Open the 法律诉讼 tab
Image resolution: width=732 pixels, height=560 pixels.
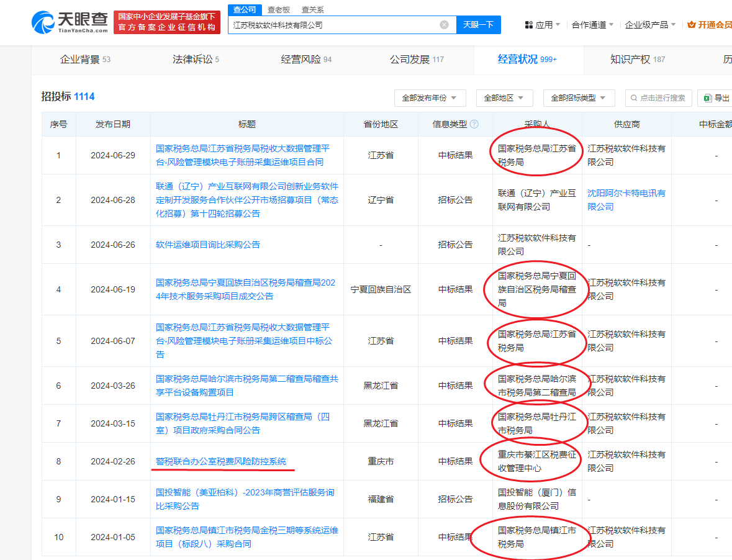pos(196,59)
